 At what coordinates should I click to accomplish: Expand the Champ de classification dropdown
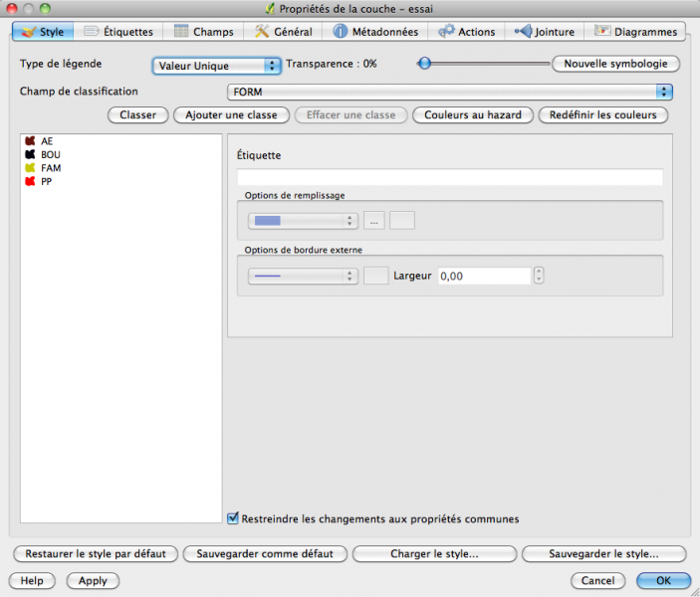coord(449,93)
